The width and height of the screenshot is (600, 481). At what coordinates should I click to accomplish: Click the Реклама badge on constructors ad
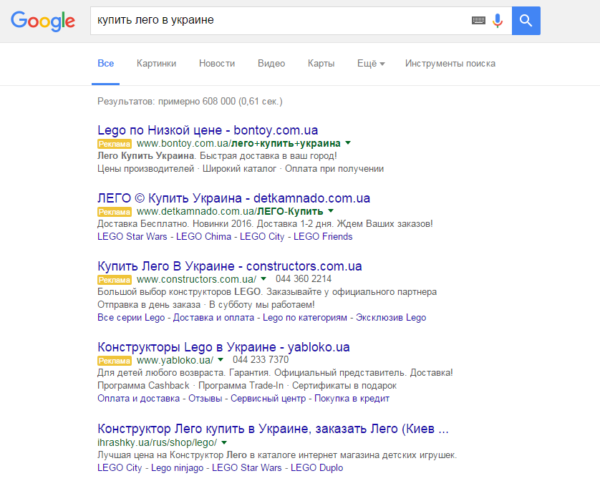click(114, 280)
